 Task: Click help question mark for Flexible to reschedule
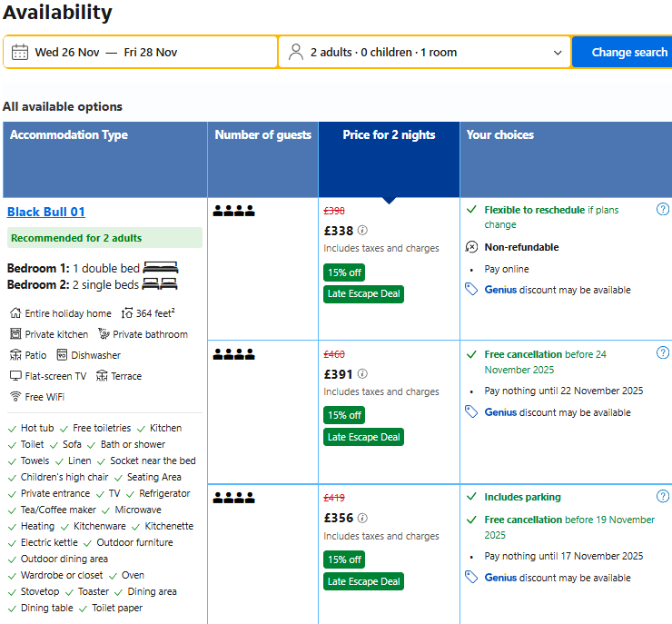point(663,209)
